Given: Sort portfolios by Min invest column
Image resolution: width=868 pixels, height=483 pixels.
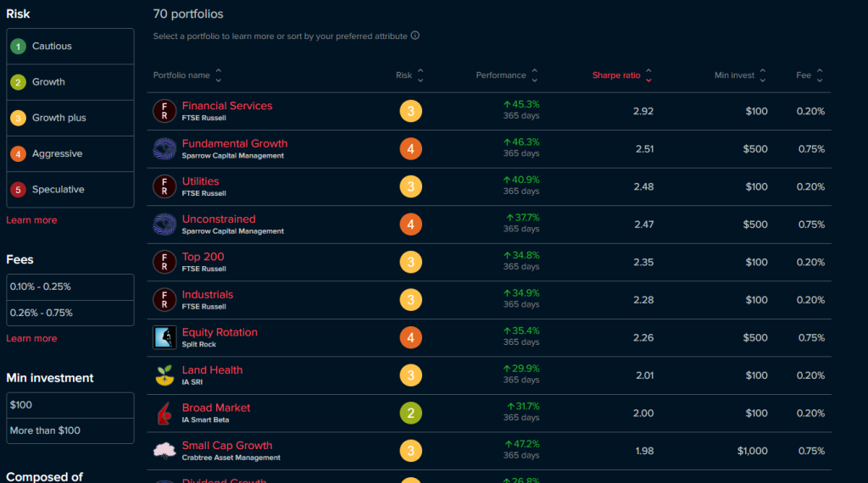Looking at the screenshot, I should [x=739, y=75].
